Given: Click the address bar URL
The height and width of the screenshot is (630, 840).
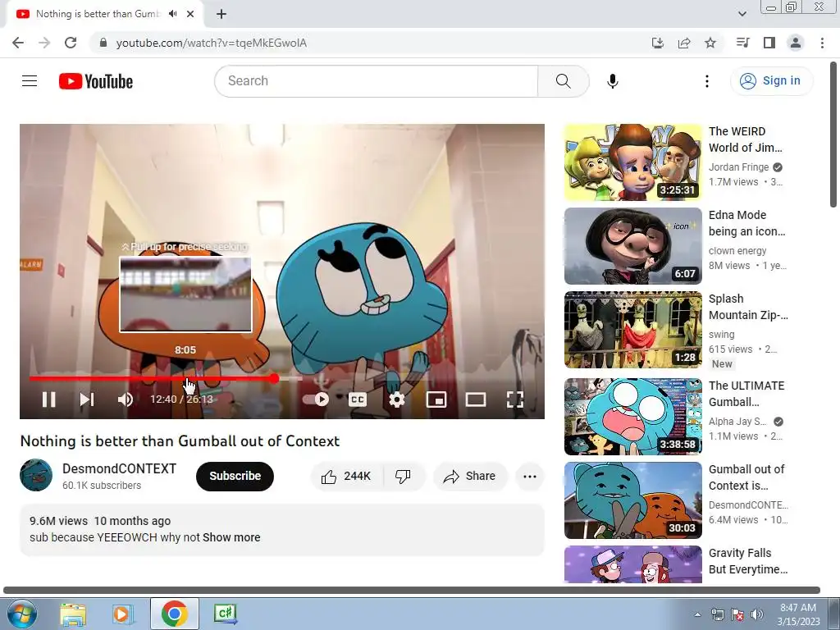Looking at the screenshot, I should click(x=211, y=43).
